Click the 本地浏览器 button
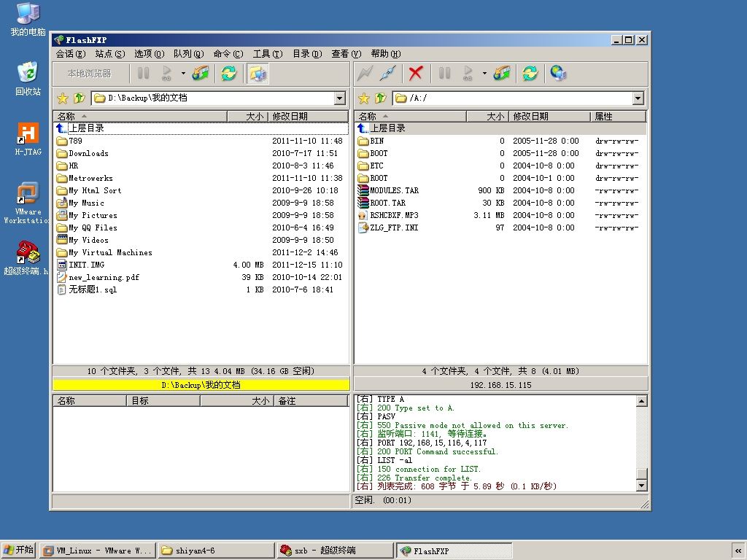Image resolution: width=747 pixels, height=560 pixels. (90, 74)
